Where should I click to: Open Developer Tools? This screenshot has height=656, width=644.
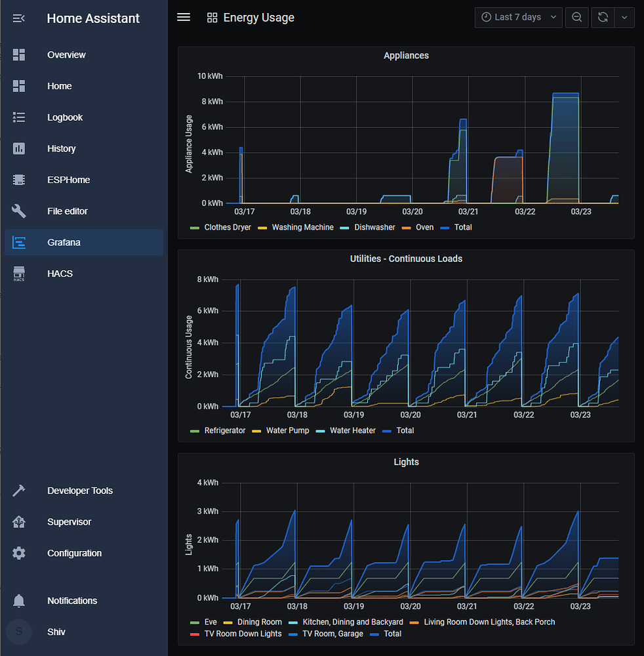[x=79, y=490]
